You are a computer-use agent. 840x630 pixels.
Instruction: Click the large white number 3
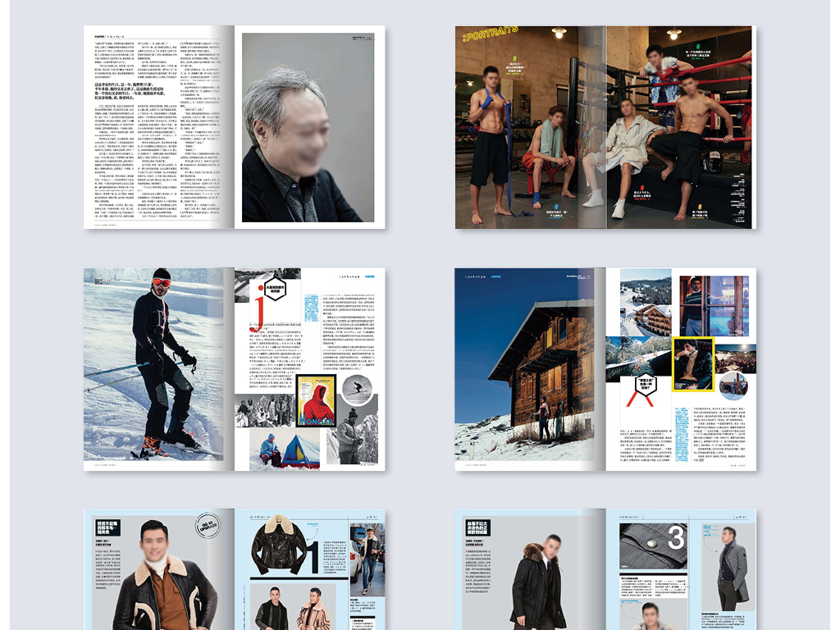[676, 538]
